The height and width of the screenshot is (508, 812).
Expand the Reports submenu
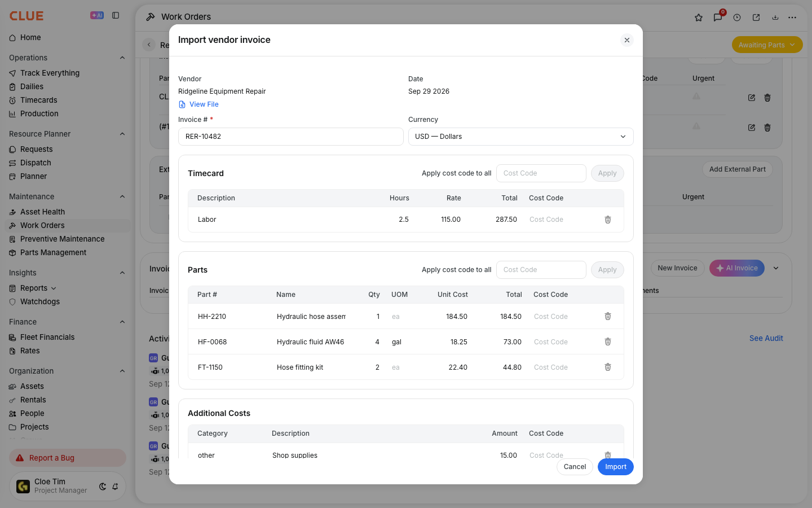(x=54, y=288)
